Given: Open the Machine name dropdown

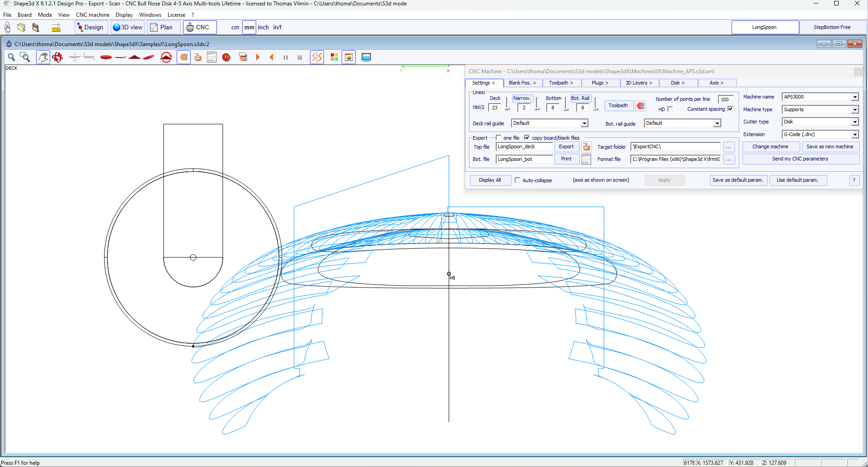Looking at the screenshot, I should [x=854, y=97].
